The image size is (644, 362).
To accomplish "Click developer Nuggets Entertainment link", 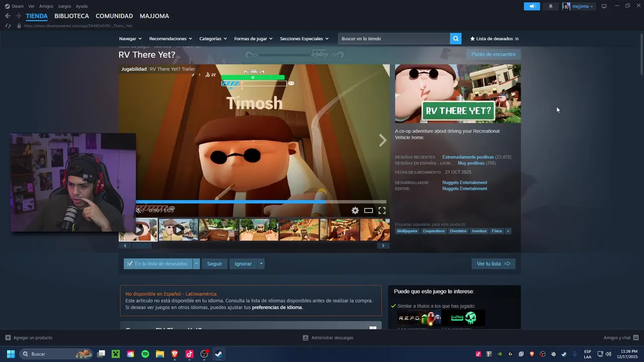I will coord(464,183).
